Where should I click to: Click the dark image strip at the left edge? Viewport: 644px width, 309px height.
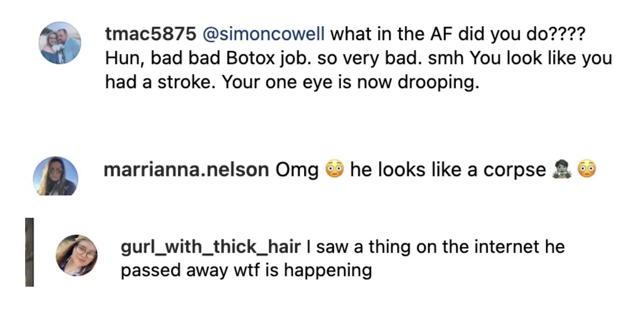[29, 252]
